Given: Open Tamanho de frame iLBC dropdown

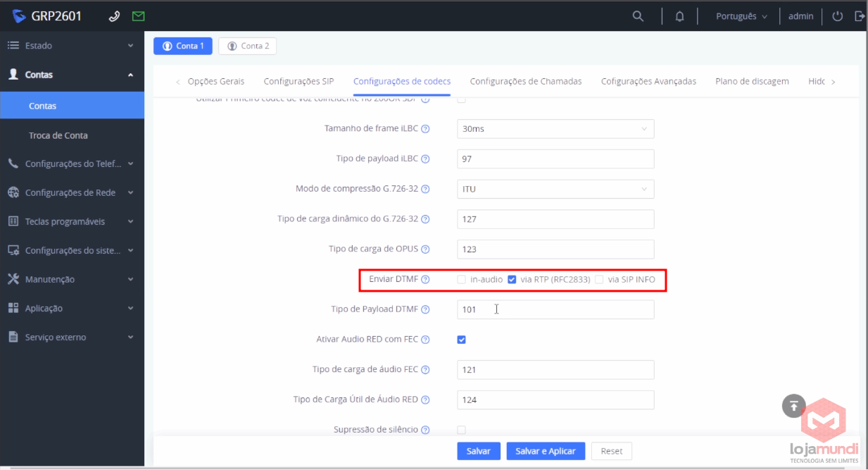Looking at the screenshot, I should tap(555, 129).
